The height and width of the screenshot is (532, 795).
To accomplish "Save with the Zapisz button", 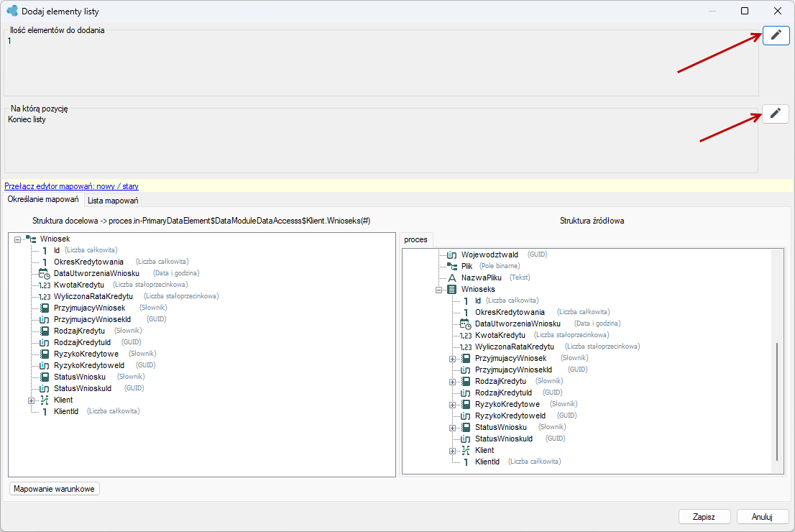I will [x=704, y=517].
